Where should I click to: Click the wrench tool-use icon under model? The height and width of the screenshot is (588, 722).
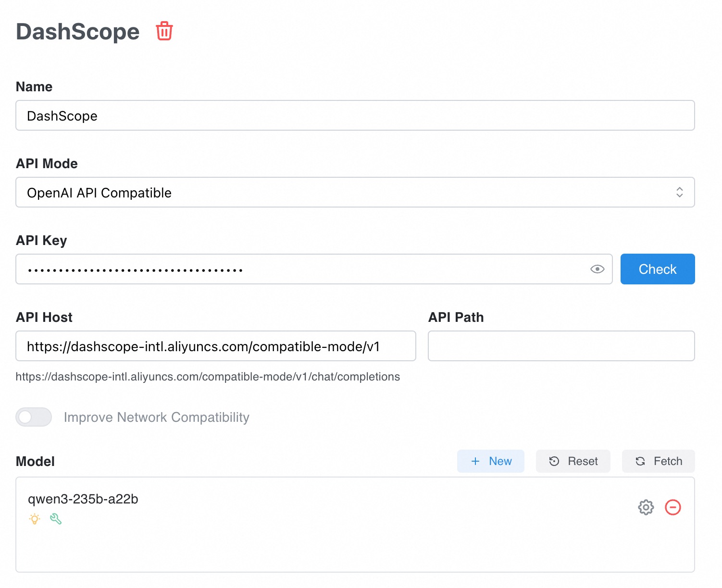tap(56, 519)
